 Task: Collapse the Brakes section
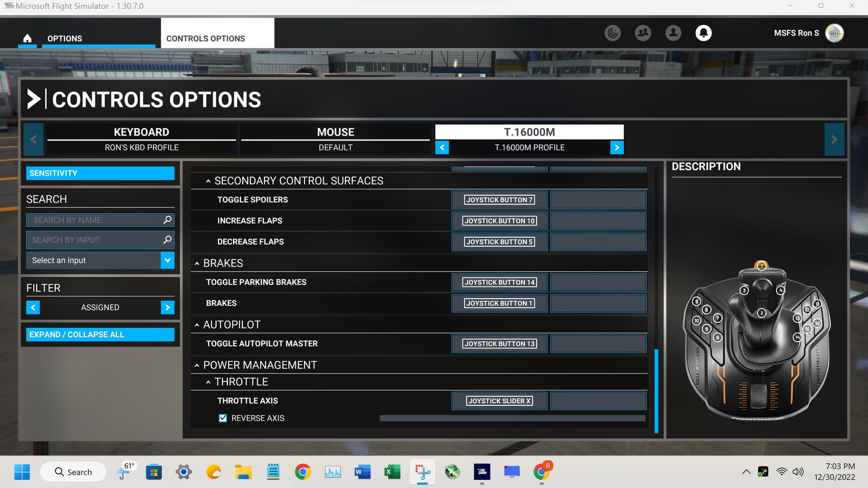[197, 263]
